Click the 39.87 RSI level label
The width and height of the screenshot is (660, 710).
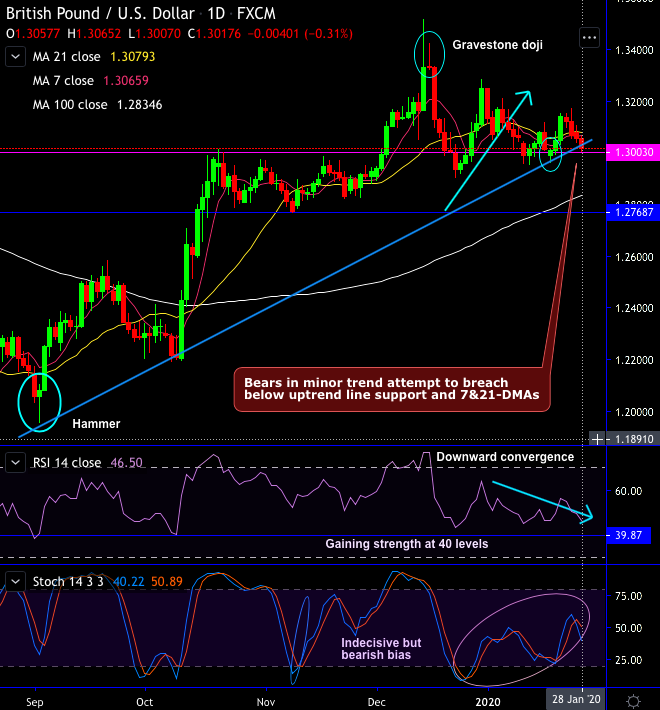pyautogui.click(x=628, y=535)
